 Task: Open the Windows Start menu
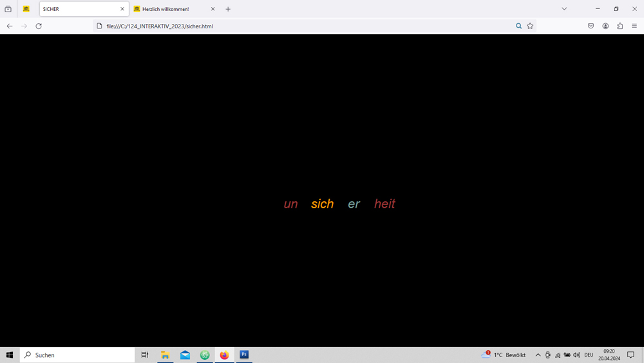pyautogui.click(x=10, y=355)
